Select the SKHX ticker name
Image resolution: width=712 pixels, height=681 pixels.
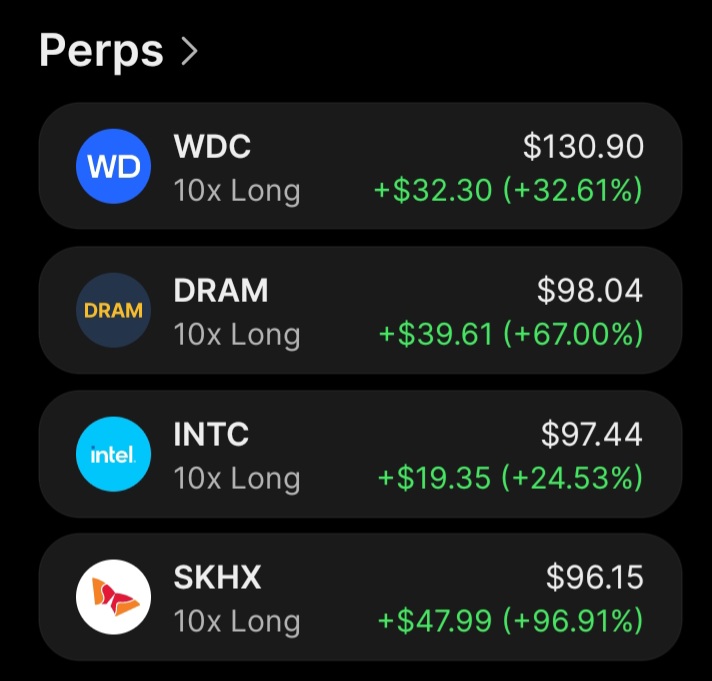[217, 577]
